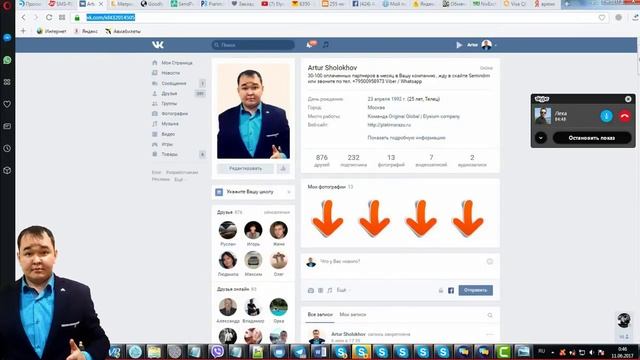Open the VK notifications bell
The width and height of the screenshot is (640, 360).
[x=311, y=44]
